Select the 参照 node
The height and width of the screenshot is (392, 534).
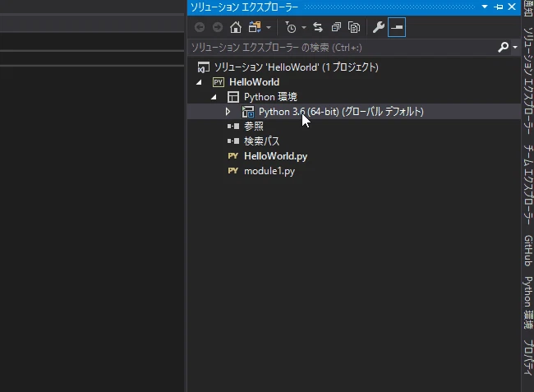click(253, 127)
